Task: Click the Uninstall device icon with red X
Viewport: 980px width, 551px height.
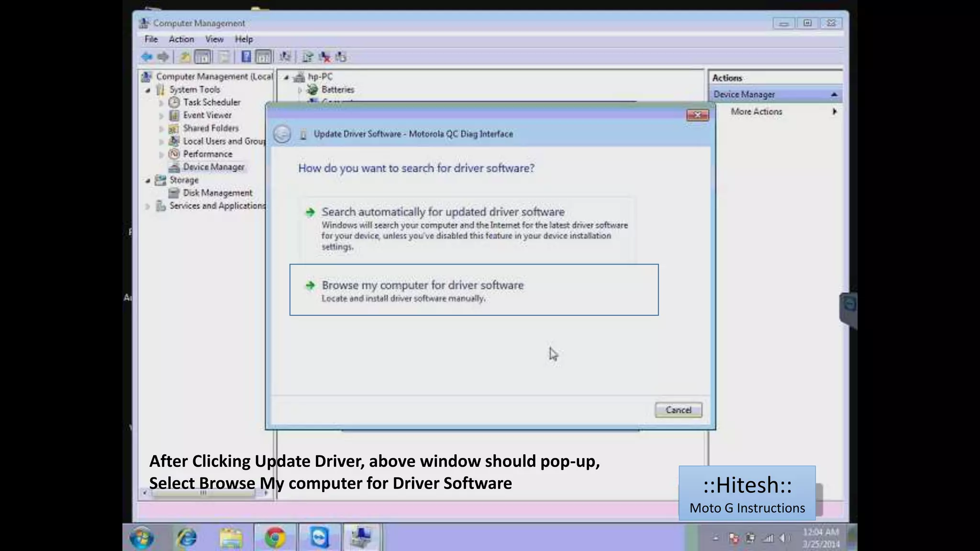Action: click(x=325, y=57)
